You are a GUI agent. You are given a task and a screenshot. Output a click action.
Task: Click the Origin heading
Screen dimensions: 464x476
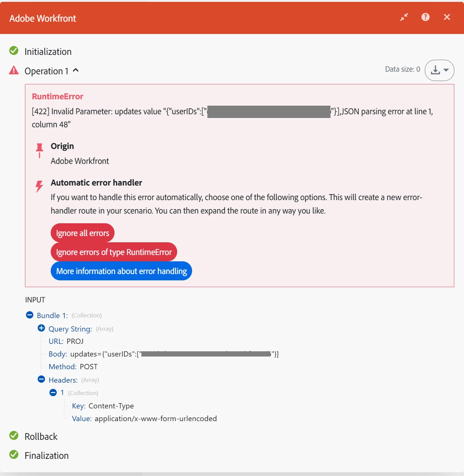tap(62, 146)
